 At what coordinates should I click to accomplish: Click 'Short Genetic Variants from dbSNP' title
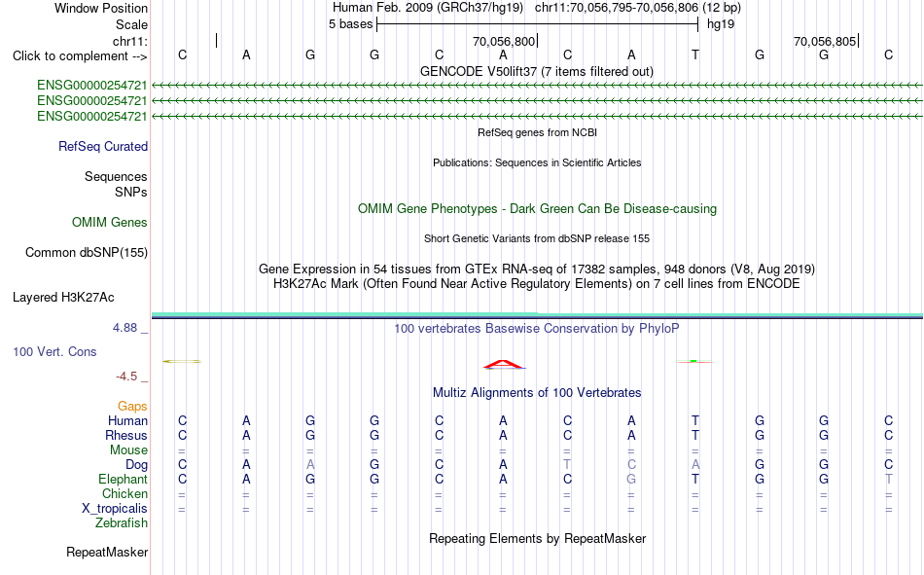tap(537, 238)
